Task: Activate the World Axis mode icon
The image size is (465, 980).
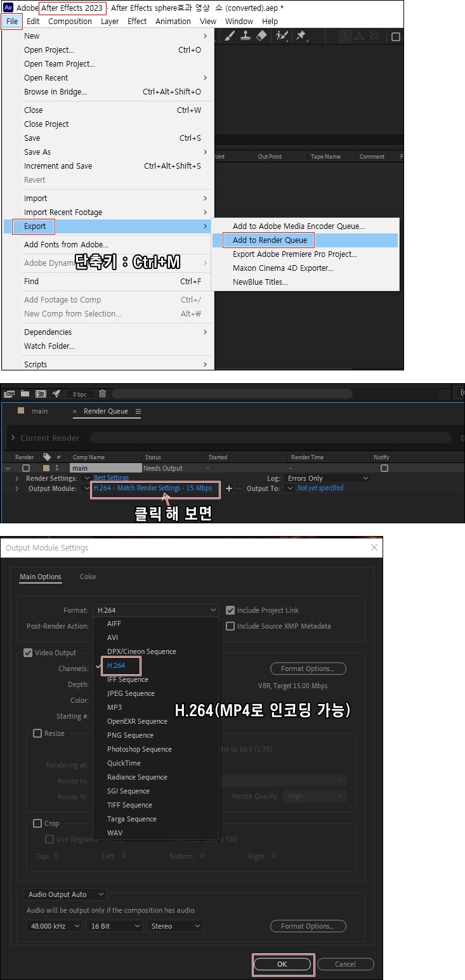Action: click(x=360, y=36)
